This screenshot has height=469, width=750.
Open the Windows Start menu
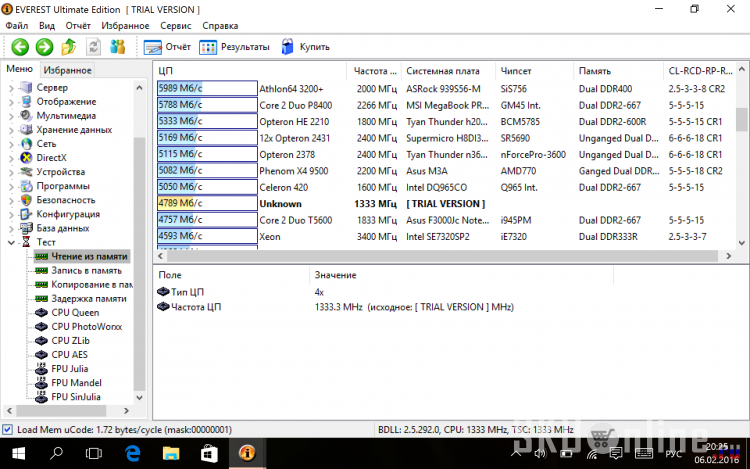pyautogui.click(x=18, y=453)
